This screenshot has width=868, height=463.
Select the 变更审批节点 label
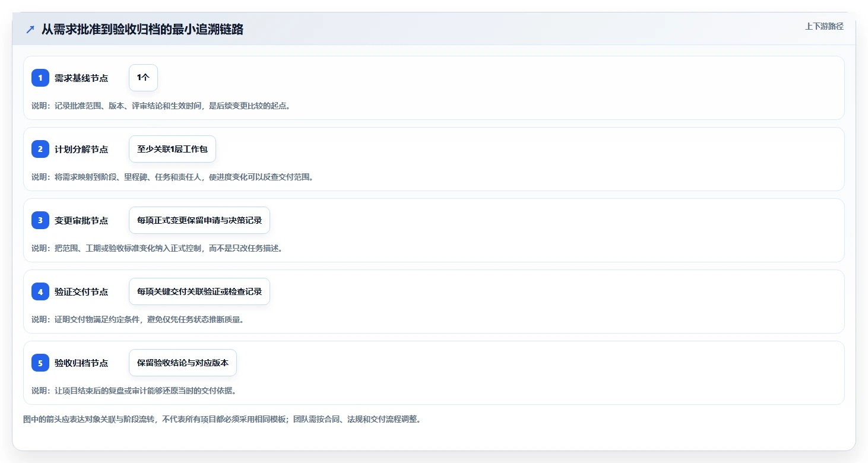pyautogui.click(x=81, y=221)
